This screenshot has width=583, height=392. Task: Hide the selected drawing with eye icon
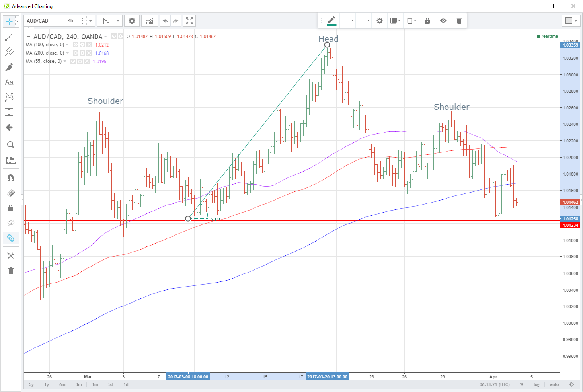(x=443, y=21)
